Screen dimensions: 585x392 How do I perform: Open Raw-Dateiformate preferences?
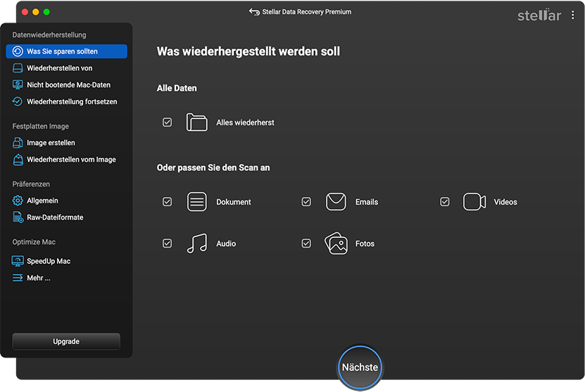[x=55, y=217]
